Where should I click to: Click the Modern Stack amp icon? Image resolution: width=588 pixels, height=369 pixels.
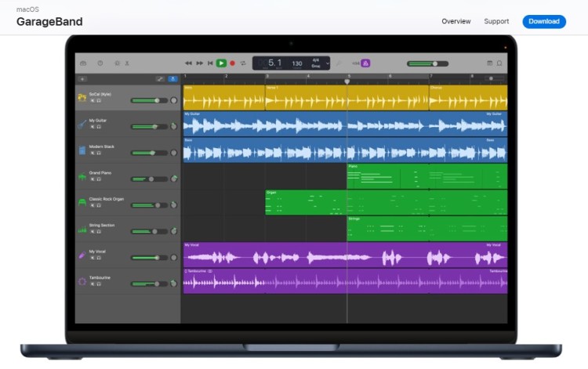click(82, 150)
